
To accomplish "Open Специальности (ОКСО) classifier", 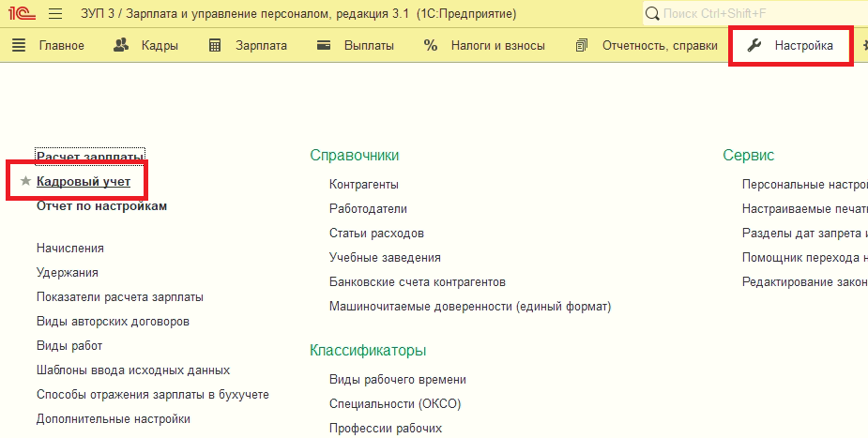I will coord(395,403).
